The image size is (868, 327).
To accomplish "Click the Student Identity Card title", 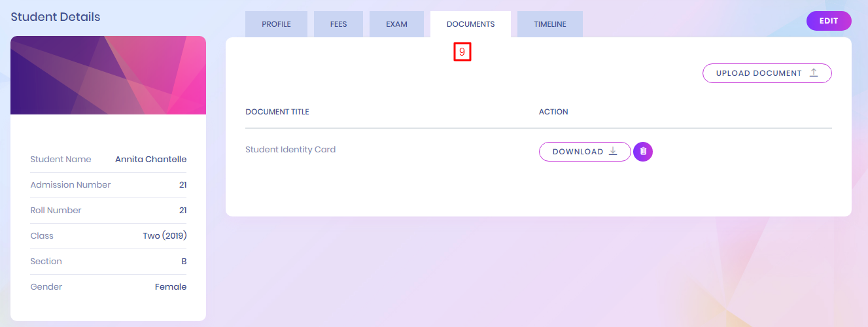I will pos(290,149).
